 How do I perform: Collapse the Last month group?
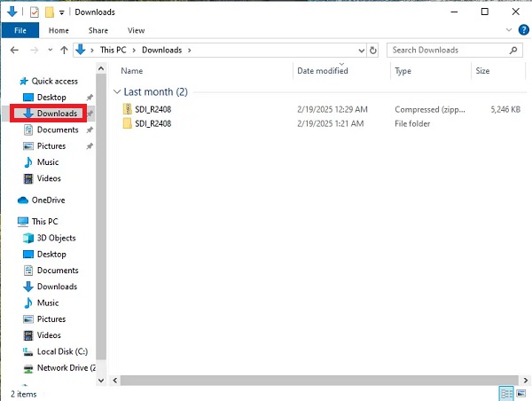[x=117, y=91]
